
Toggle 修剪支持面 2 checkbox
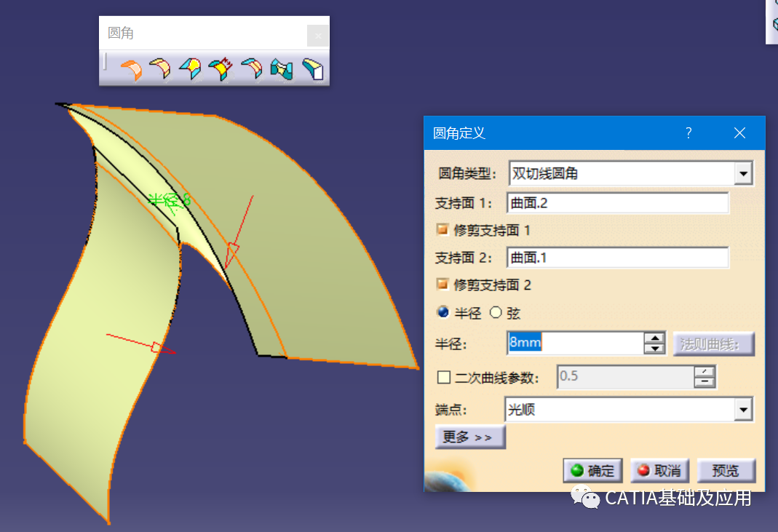click(442, 284)
